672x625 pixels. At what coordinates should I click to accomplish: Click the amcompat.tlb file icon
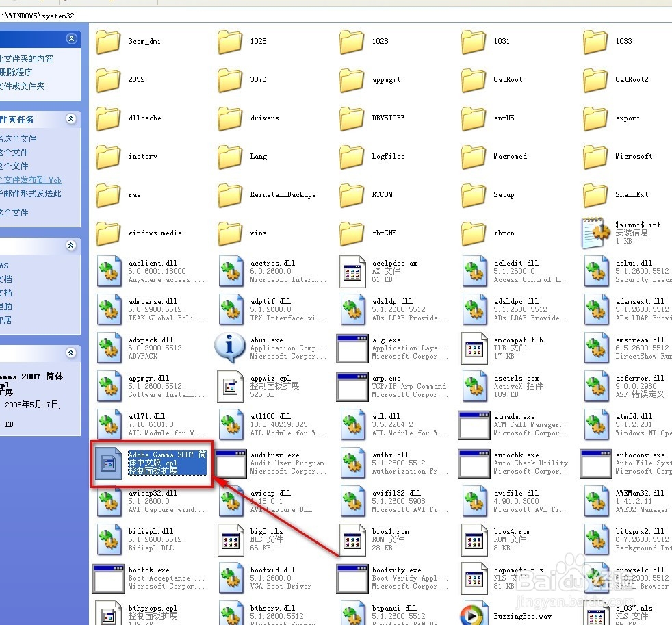pos(474,348)
